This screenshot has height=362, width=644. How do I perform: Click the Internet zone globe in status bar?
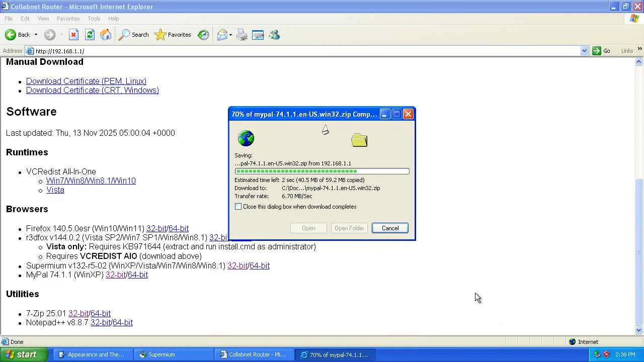[x=572, y=342]
